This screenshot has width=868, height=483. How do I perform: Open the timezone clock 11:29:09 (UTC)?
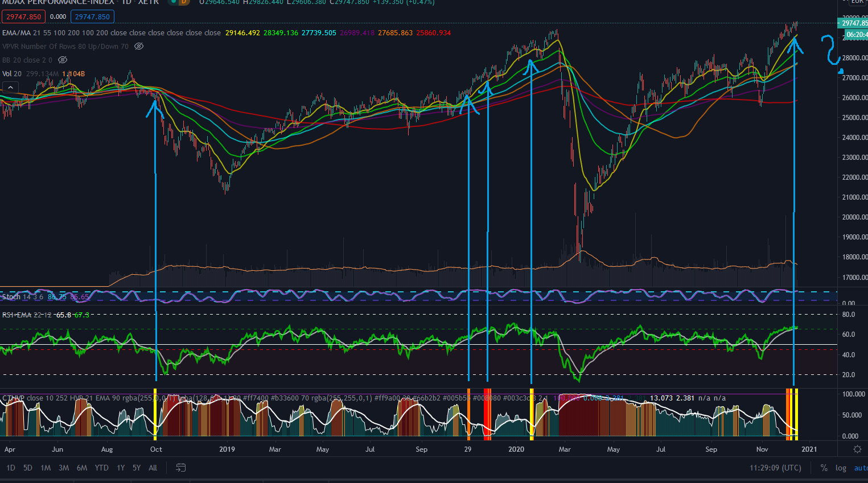point(775,468)
